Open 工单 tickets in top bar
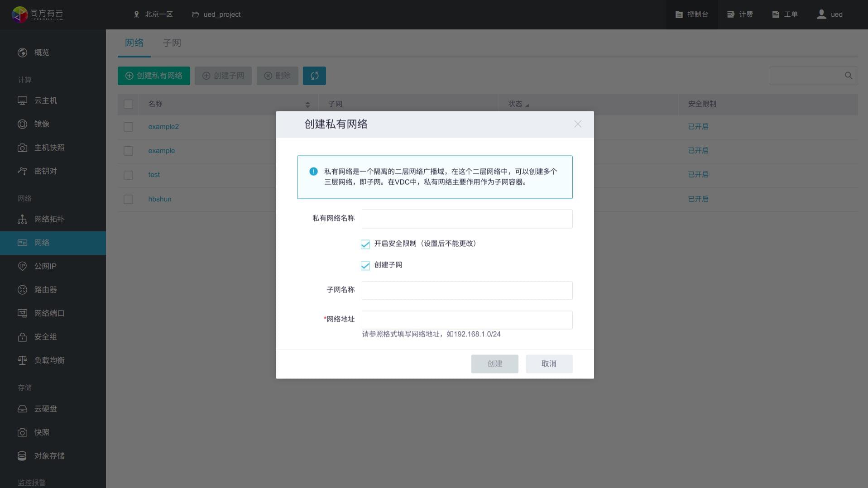The width and height of the screenshot is (868, 488). [785, 14]
